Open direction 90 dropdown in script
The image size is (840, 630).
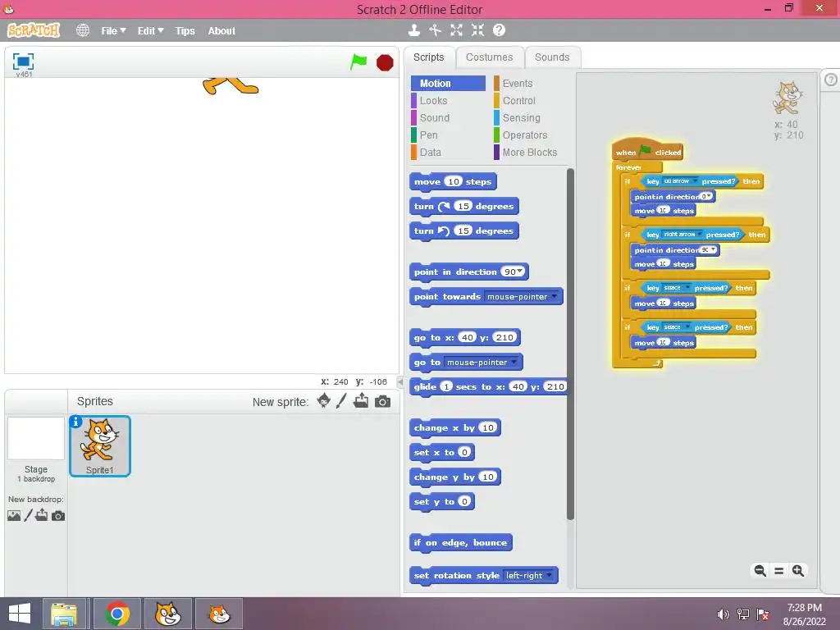coord(713,249)
